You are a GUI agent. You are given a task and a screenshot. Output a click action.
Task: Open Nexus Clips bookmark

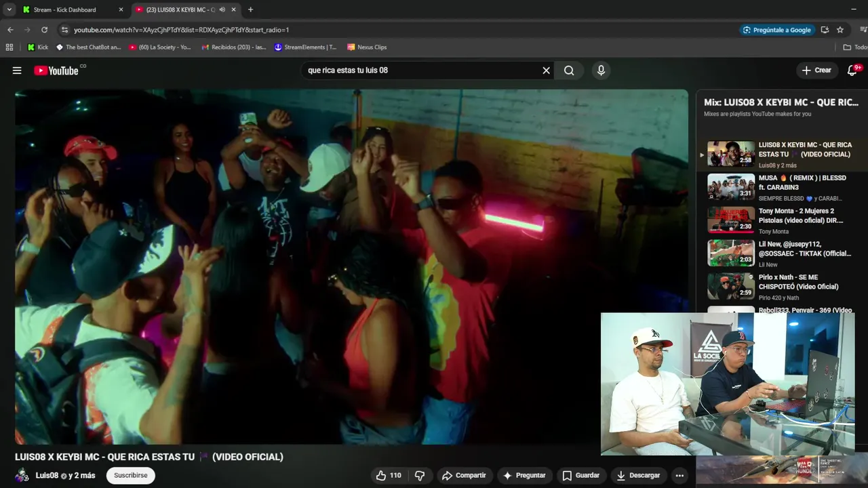(367, 47)
